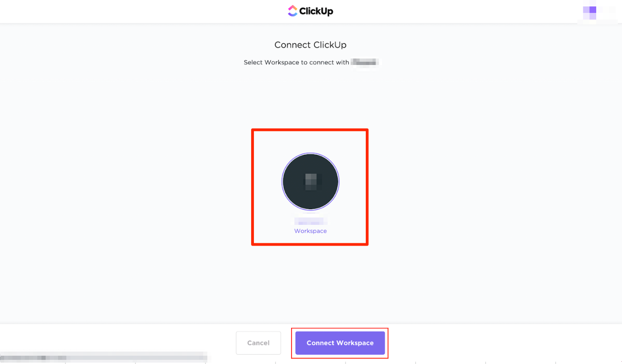Viewport: 622px width, 364px height.
Task: Click the colorful ClickUp logo icon
Action: [x=293, y=11]
